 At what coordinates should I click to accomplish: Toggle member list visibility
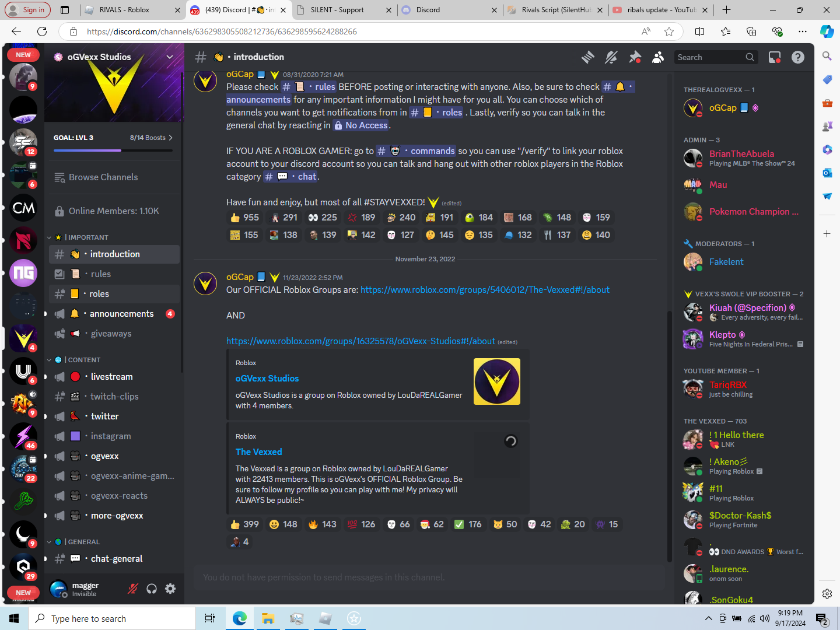pos(658,57)
